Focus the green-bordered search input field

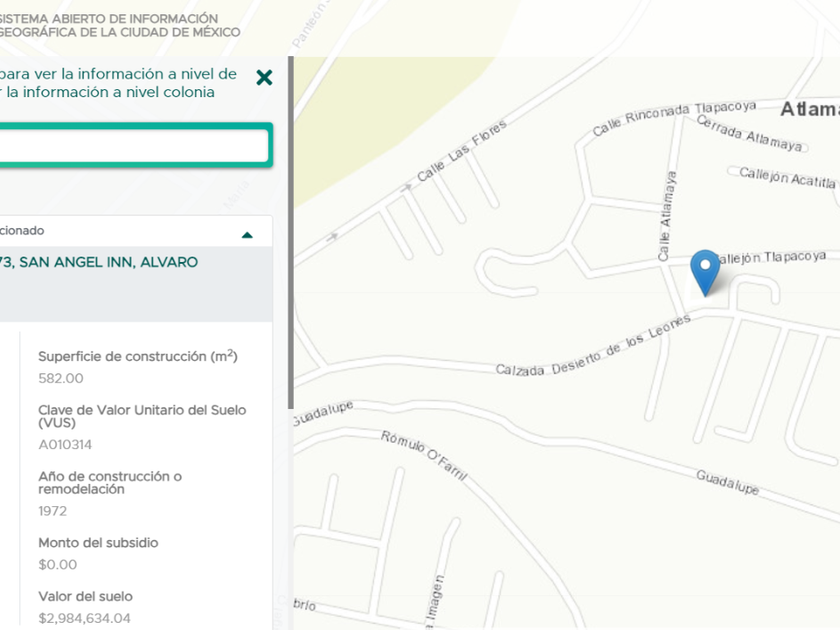[x=134, y=145]
